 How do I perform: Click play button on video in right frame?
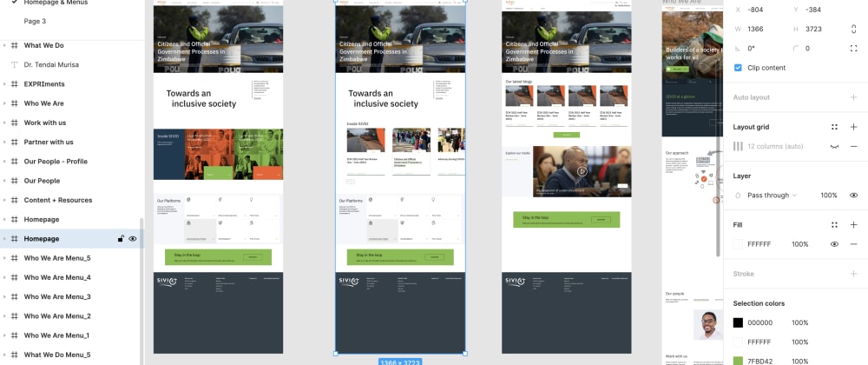point(582,171)
